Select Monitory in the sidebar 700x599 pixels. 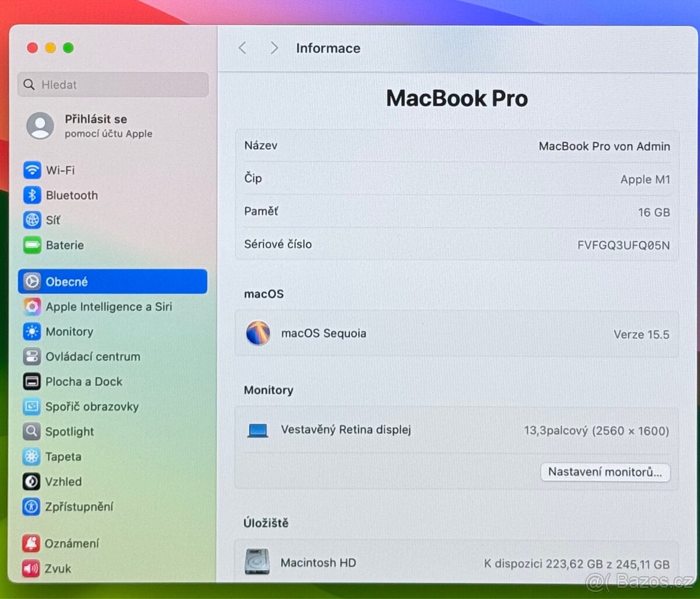69,331
